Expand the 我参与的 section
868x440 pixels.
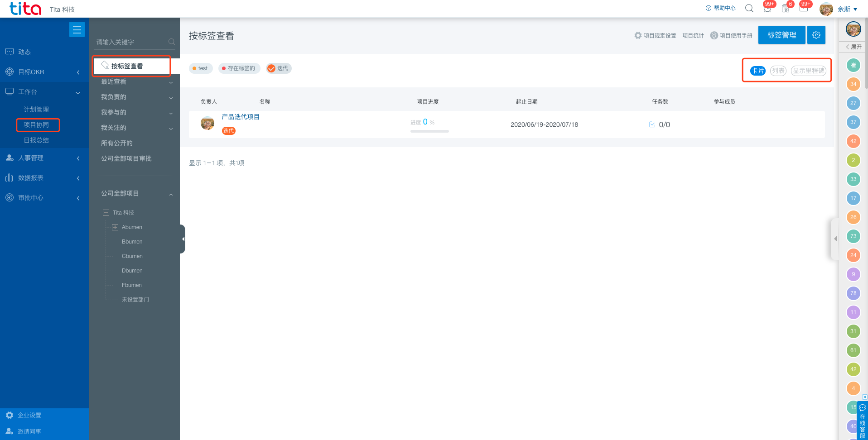(171, 114)
